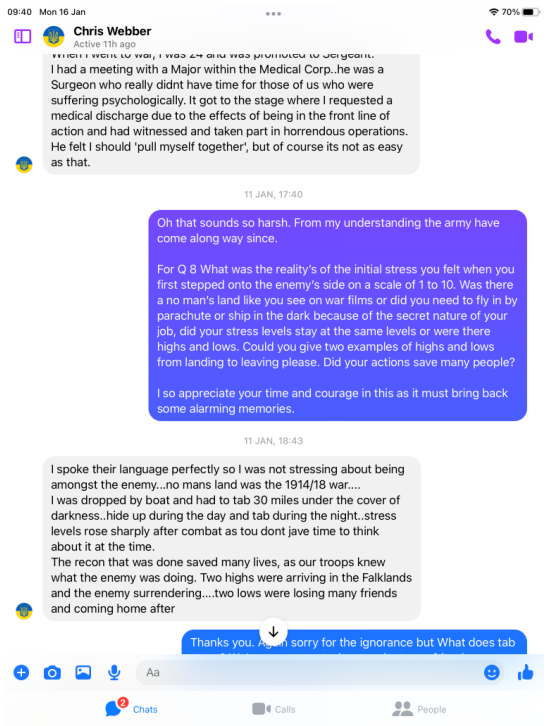Screen dimensions: 547x726
Task: Select the grey message about medical discharge
Action: pyautogui.click(x=231, y=113)
